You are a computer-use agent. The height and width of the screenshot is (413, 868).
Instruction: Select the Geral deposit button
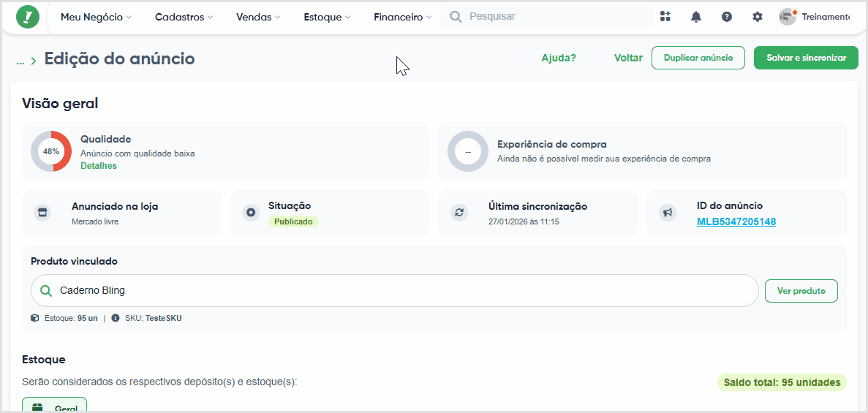[54, 405]
